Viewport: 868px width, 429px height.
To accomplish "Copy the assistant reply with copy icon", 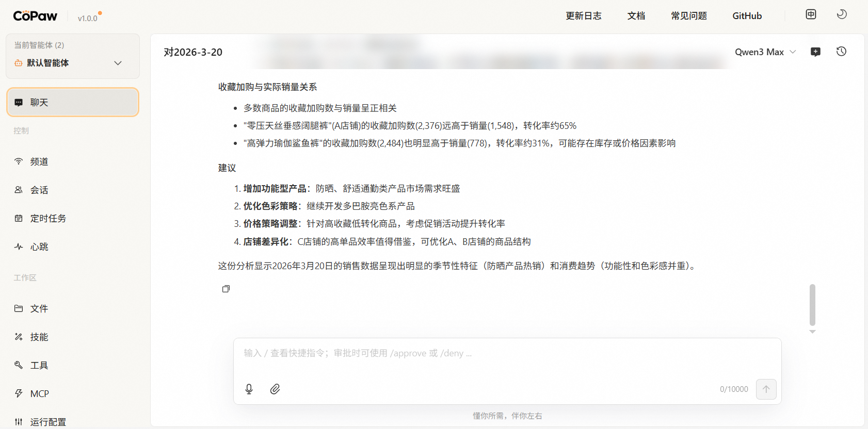I will coord(226,289).
